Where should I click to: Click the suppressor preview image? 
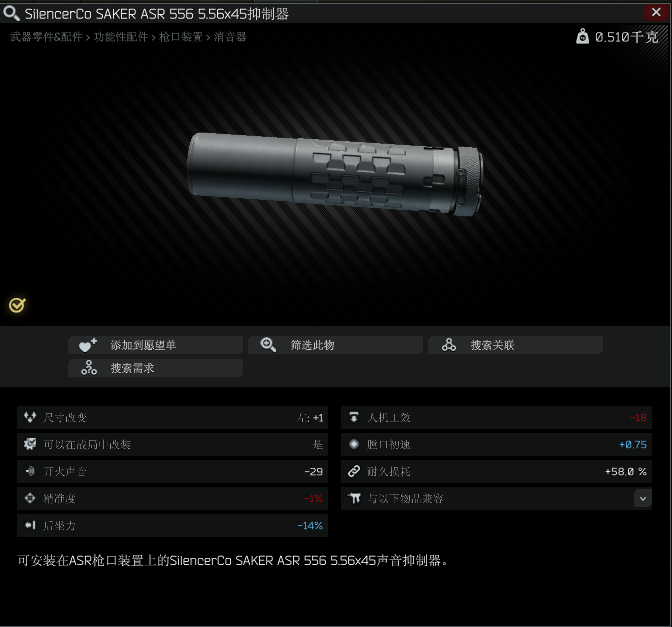tap(335, 174)
